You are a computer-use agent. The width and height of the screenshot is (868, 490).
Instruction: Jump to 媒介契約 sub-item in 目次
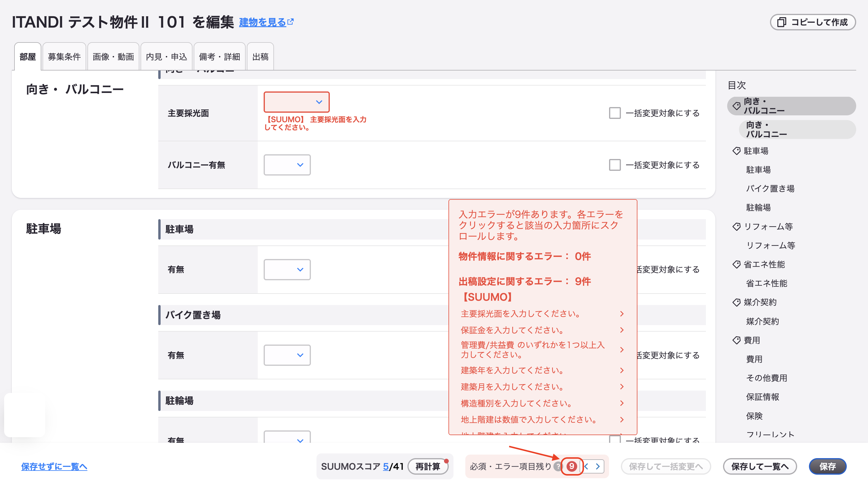[762, 321]
